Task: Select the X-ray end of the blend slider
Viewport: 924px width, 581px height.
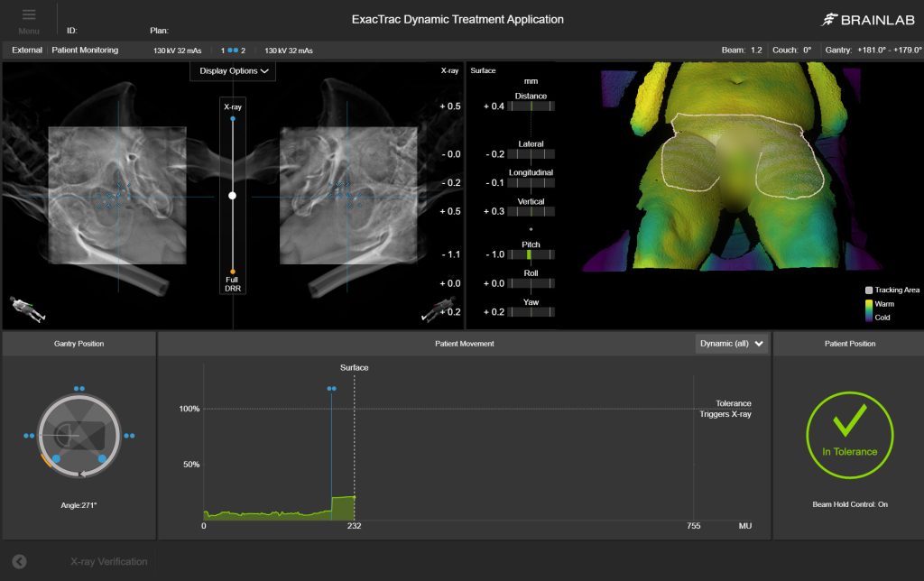Action: point(233,118)
